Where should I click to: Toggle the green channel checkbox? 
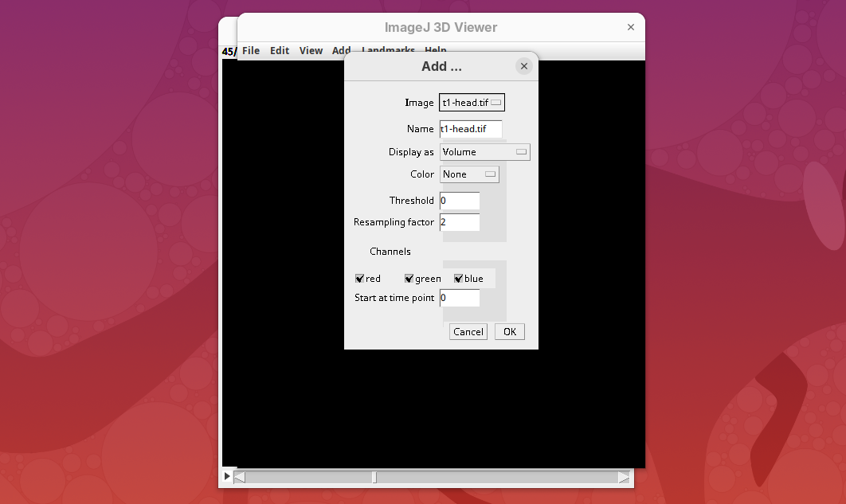pyautogui.click(x=409, y=279)
